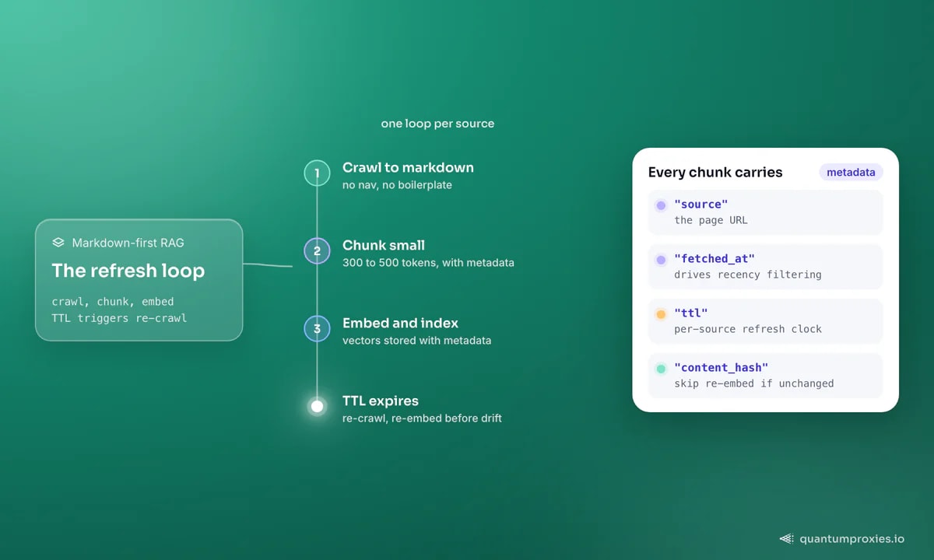This screenshot has width=934, height=560.
Task: Select the step 2 circle for Chunk small
Action: [x=317, y=250]
